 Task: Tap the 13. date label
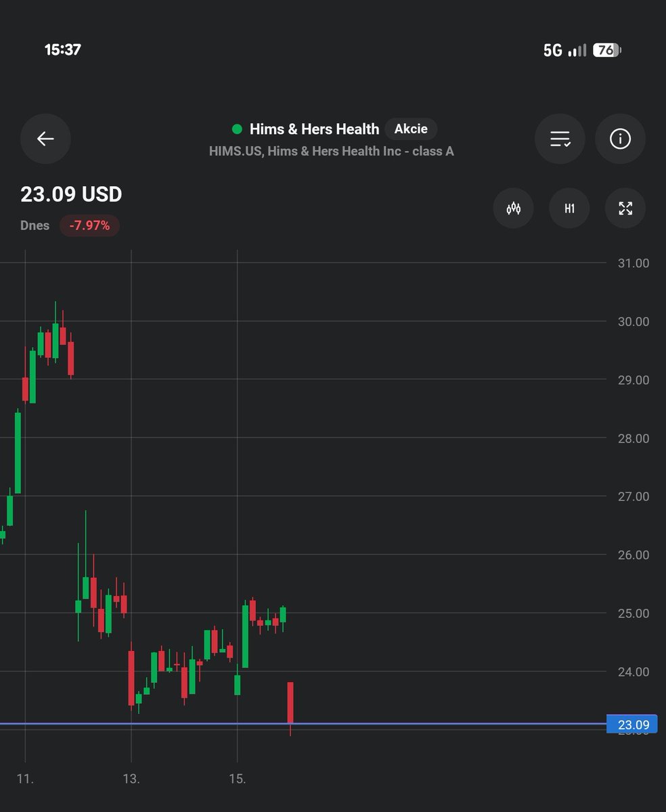tap(131, 779)
